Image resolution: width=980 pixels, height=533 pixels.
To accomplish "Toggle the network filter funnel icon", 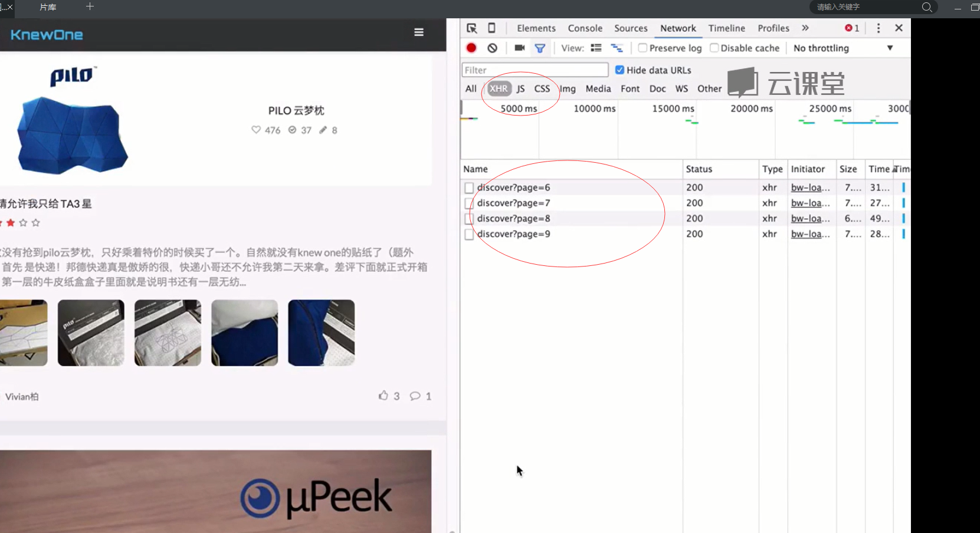I will click(540, 48).
